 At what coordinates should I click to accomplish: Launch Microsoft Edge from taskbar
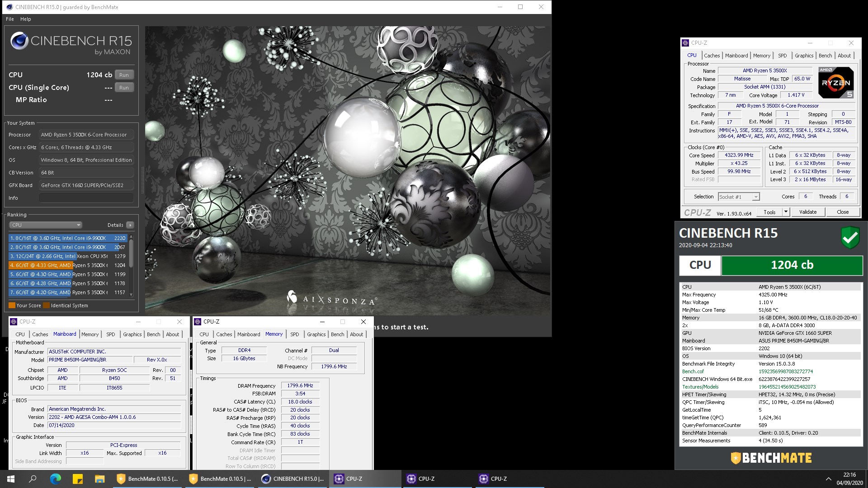(x=55, y=479)
